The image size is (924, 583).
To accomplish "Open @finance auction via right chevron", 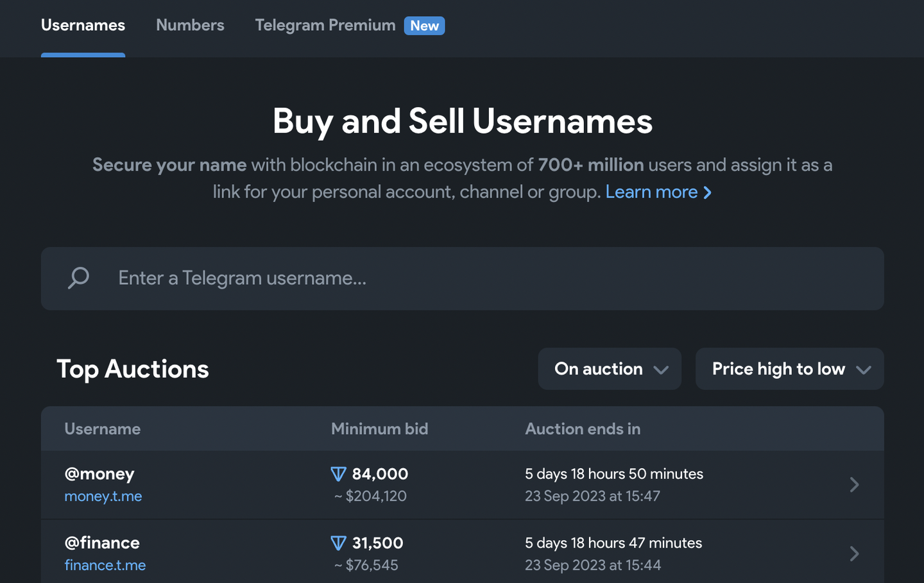I will (x=854, y=553).
